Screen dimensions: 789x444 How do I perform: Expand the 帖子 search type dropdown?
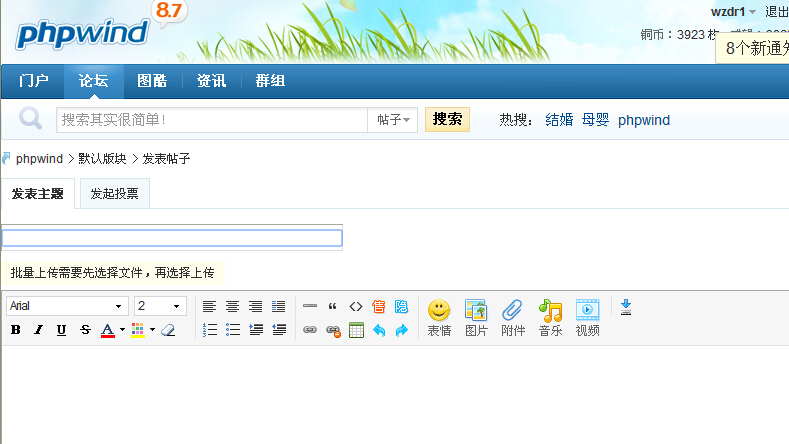(x=394, y=120)
